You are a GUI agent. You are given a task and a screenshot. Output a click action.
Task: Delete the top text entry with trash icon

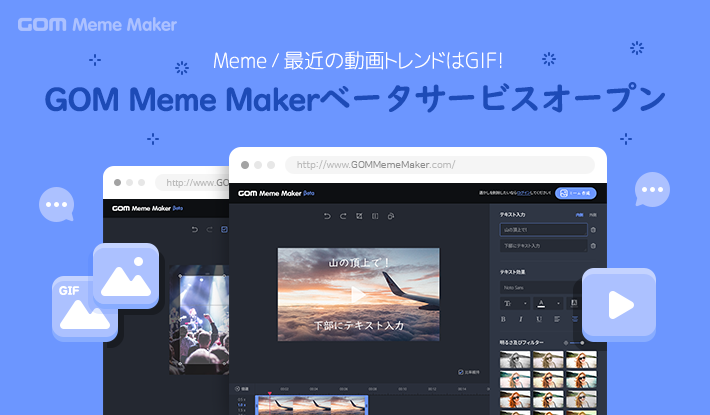[x=593, y=230]
